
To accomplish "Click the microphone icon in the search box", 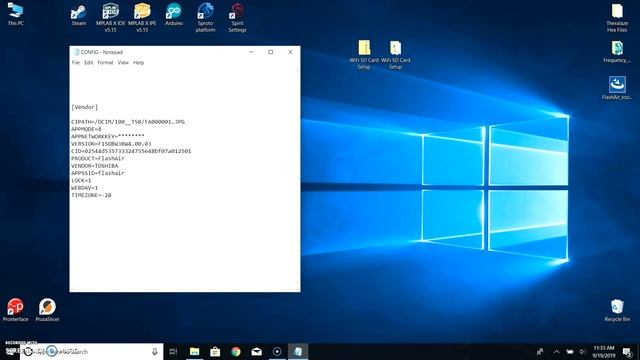I will coord(155,351).
